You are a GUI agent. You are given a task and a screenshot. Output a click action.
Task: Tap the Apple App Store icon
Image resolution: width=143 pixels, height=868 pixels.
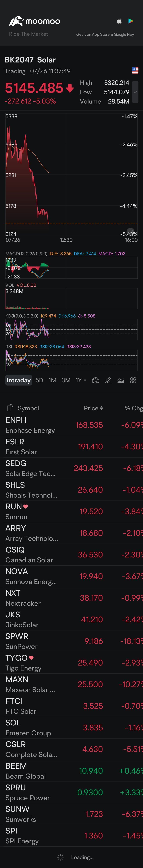tap(119, 21)
